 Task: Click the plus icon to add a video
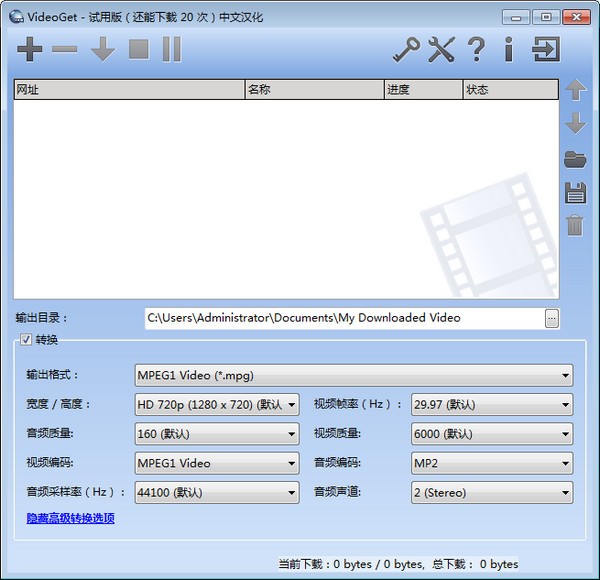click(29, 49)
